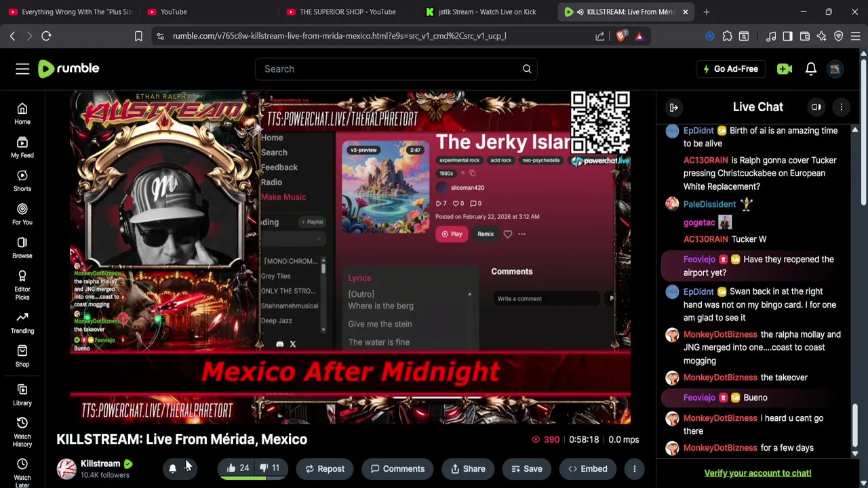This screenshot has height=488, width=868.
Task: Click the Embed button
Action: pos(588,468)
